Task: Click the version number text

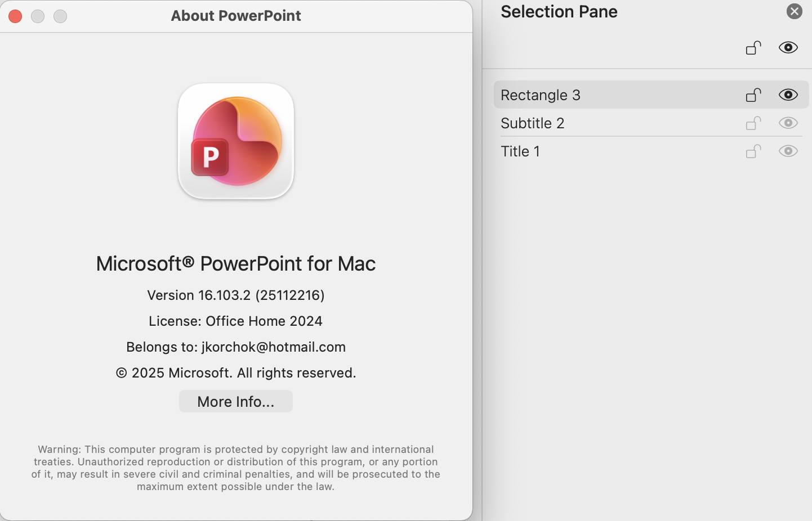Action: coord(236,295)
